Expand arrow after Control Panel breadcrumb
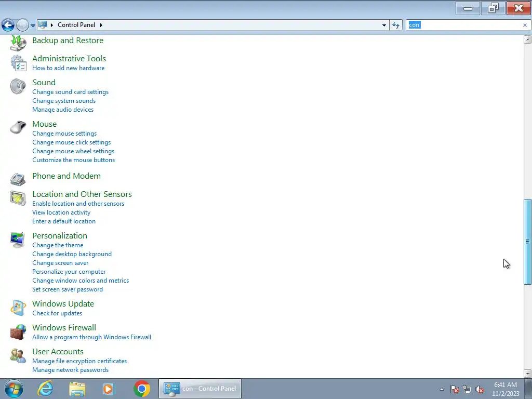The image size is (532, 399). tap(101, 25)
